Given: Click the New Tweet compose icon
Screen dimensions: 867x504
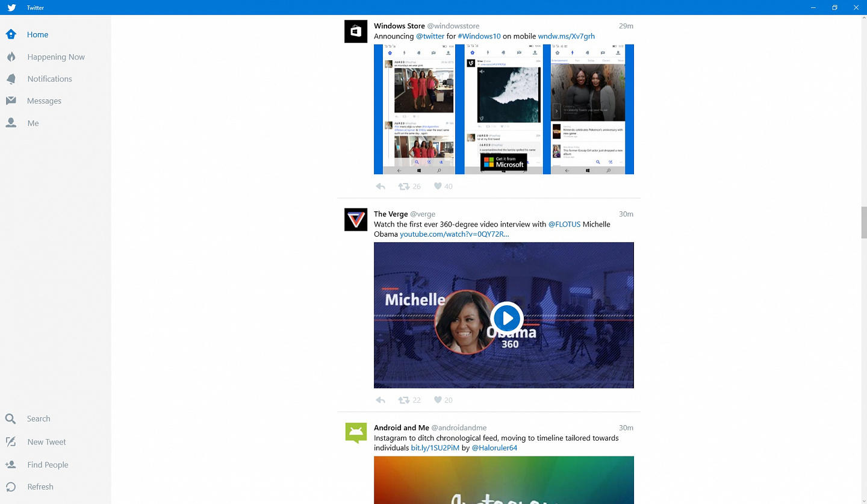Looking at the screenshot, I should click(11, 441).
